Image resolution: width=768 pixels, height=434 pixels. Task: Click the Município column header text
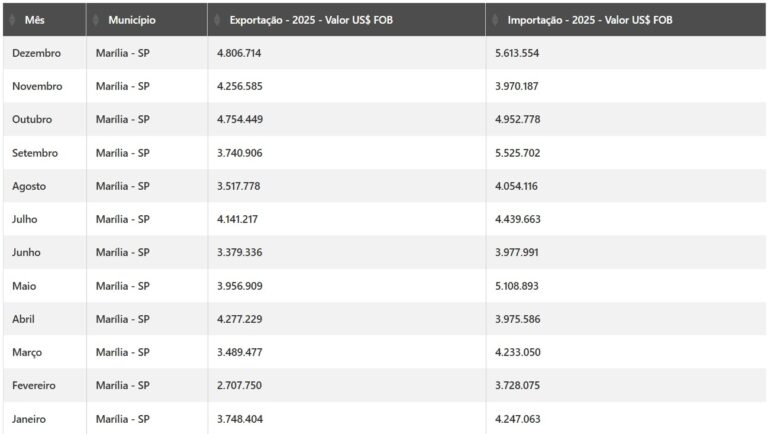133,20
